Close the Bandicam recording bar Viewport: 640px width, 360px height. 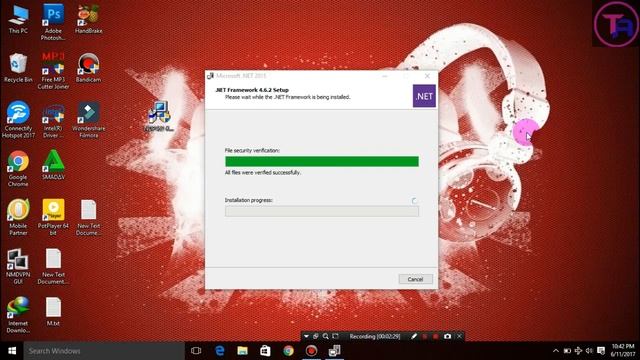click(x=459, y=336)
